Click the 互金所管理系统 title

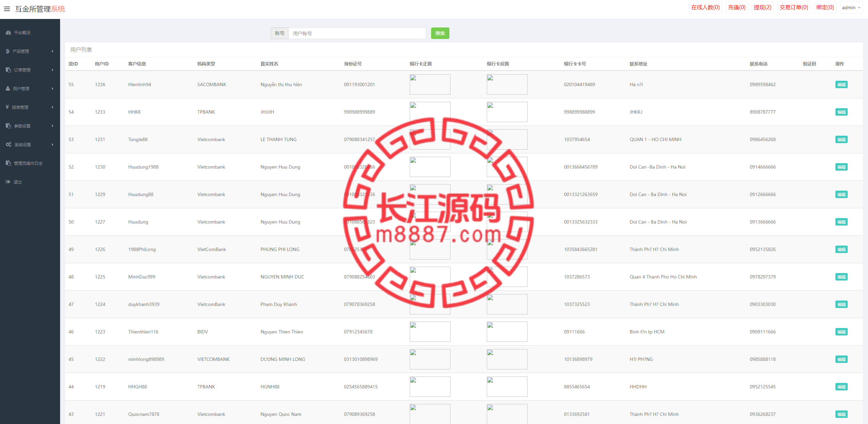40,9
